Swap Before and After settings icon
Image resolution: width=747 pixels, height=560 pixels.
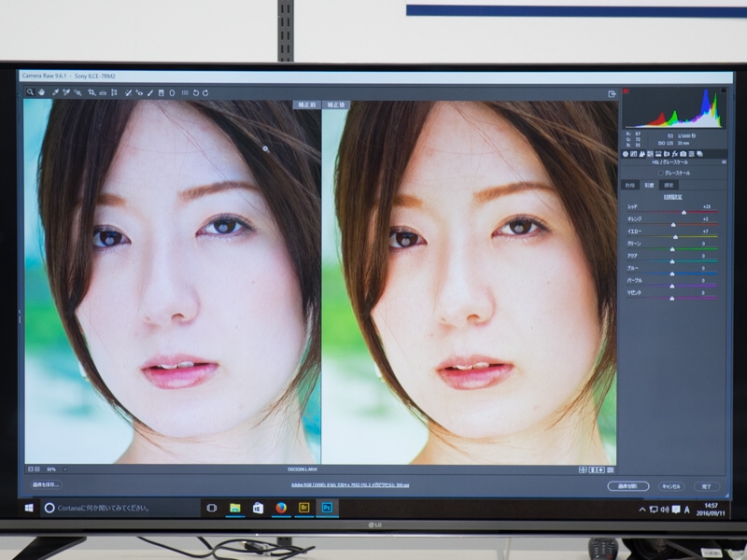click(x=593, y=470)
